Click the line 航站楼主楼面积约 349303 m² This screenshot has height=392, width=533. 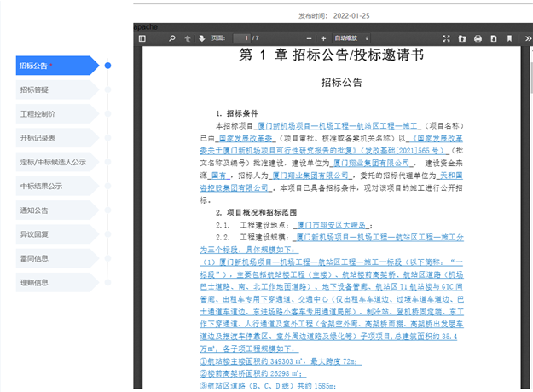point(281,361)
